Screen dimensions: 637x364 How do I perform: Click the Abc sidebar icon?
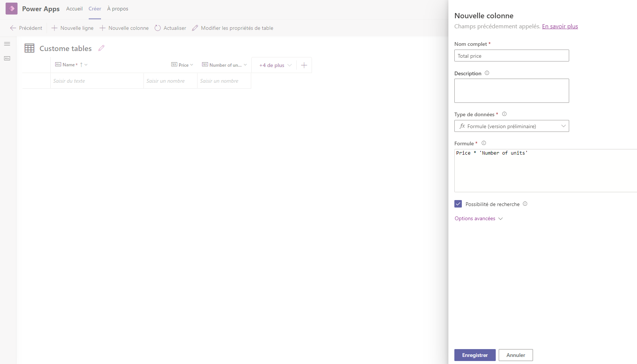point(7,58)
